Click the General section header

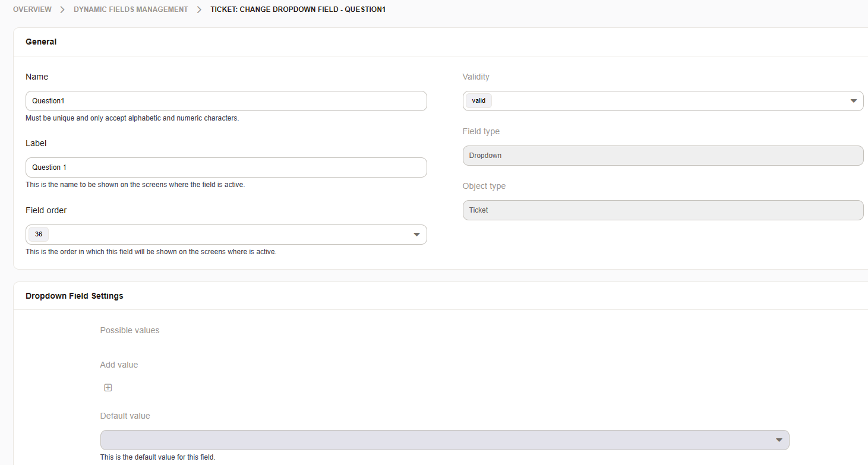[x=41, y=42]
